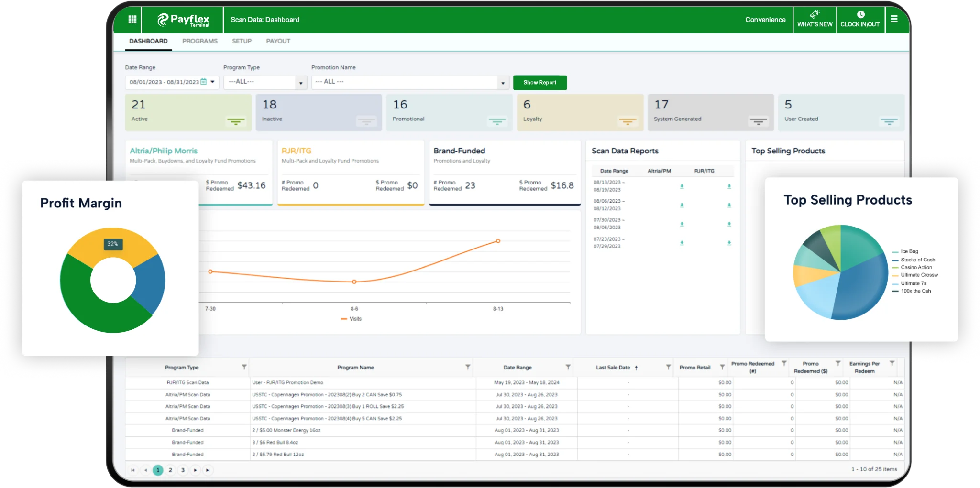Download RJR/ITG report for 07/30/2023 week
This screenshot has width=980, height=488.
pyautogui.click(x=729, y=224)
